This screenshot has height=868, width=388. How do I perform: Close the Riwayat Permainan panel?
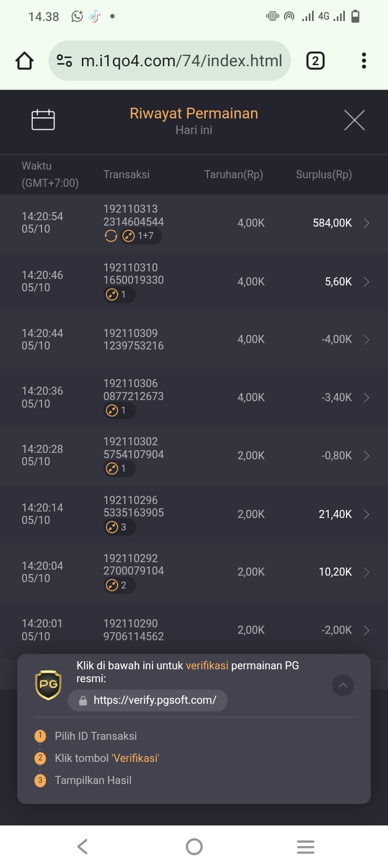tap(354, 120)
